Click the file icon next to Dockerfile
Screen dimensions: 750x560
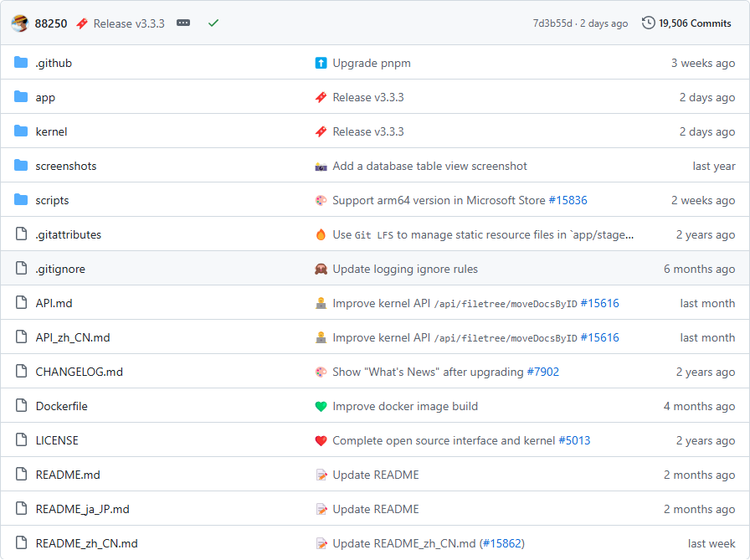click(21, 406)
